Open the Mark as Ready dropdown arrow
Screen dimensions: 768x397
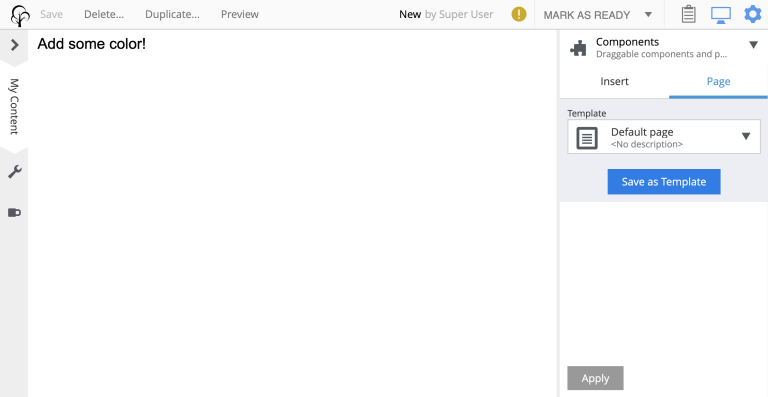pos(648,15)
